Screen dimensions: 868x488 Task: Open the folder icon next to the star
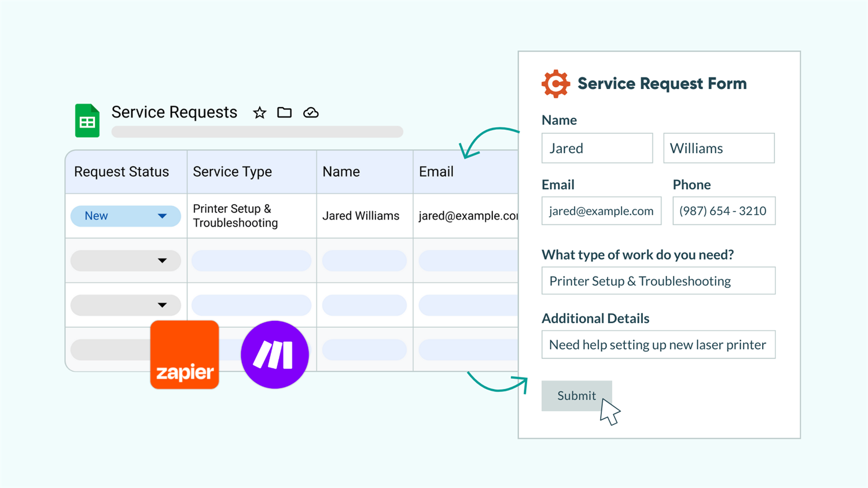[x=285, y=113]
